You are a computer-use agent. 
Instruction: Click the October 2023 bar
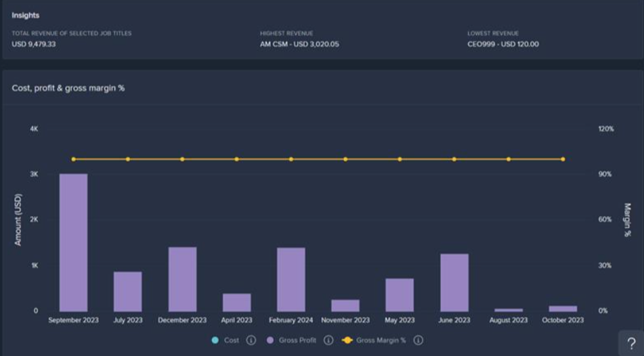tap(563, 309)
